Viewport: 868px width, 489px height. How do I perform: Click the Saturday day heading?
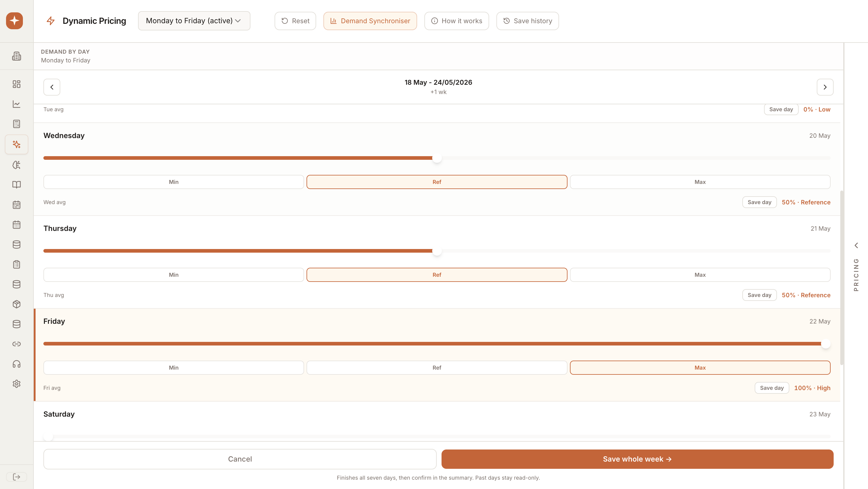(59, 414)
